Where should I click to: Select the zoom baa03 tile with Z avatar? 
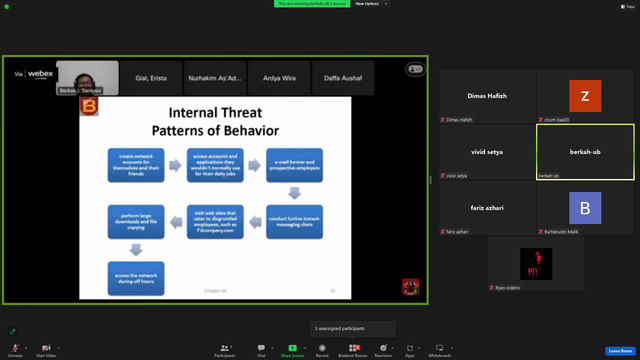585,96
